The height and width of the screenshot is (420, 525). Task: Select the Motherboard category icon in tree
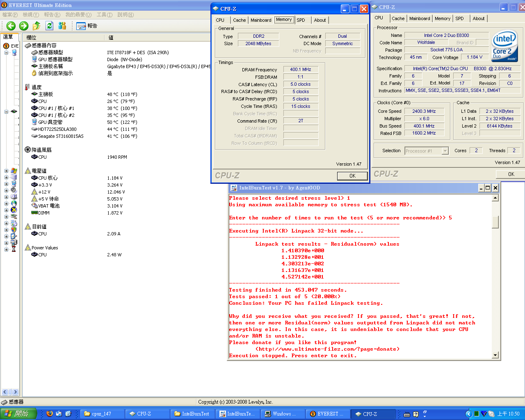(14, 111)
